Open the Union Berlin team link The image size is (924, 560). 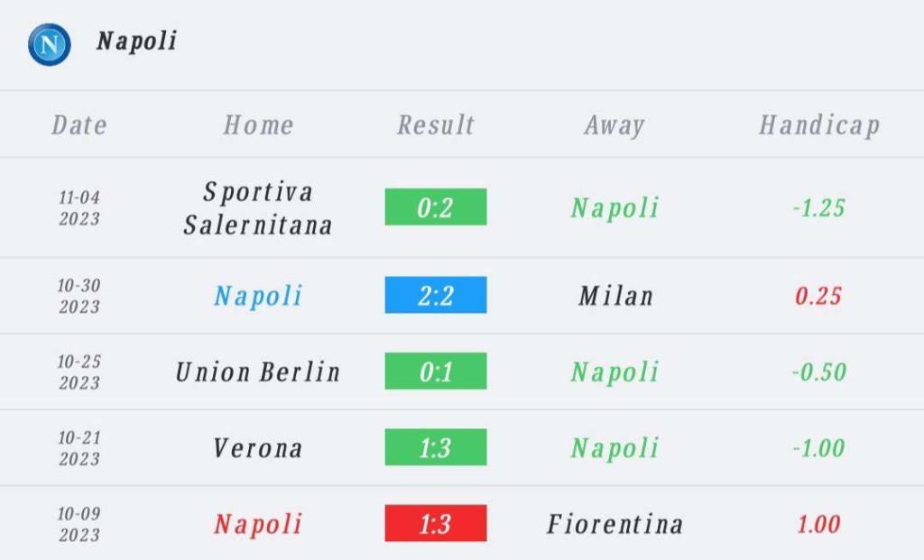click(257, 372)
